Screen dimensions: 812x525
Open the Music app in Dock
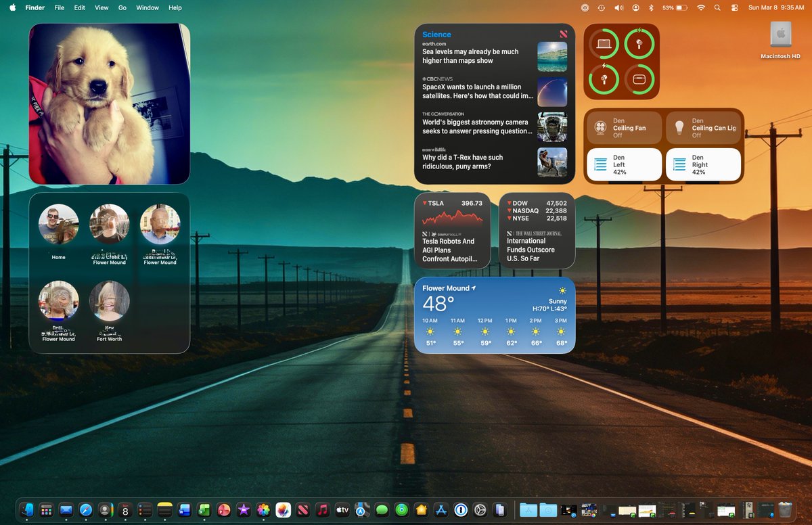323,510
